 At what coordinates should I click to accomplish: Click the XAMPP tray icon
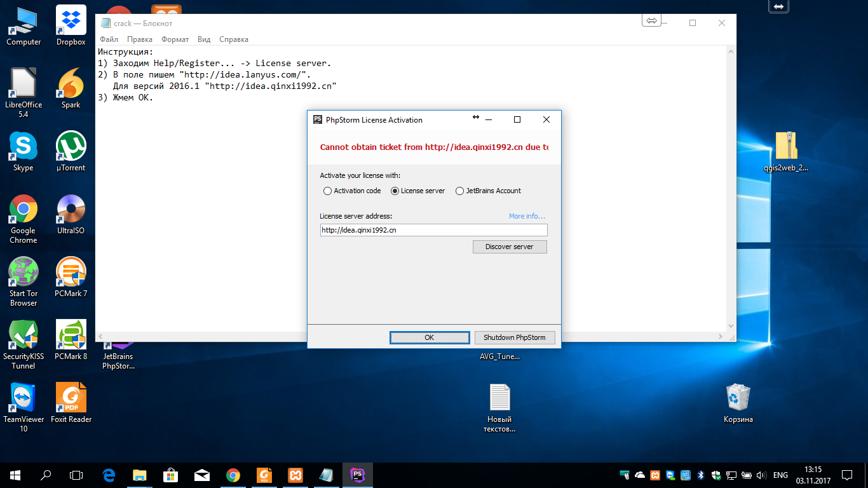click(x=654, y=475)
